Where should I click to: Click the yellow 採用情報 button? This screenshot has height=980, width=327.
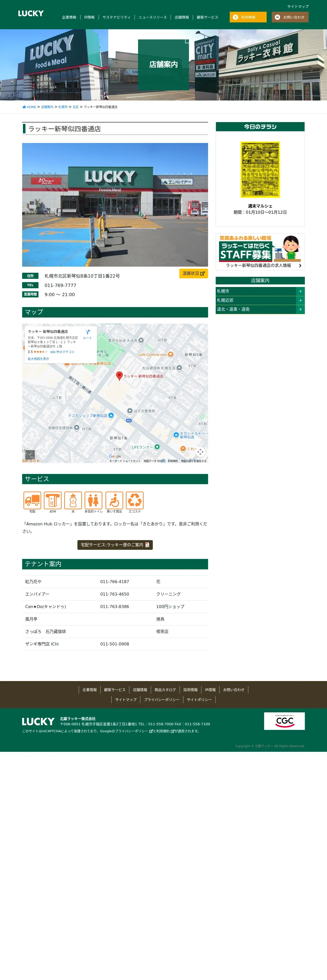(248, 17)
